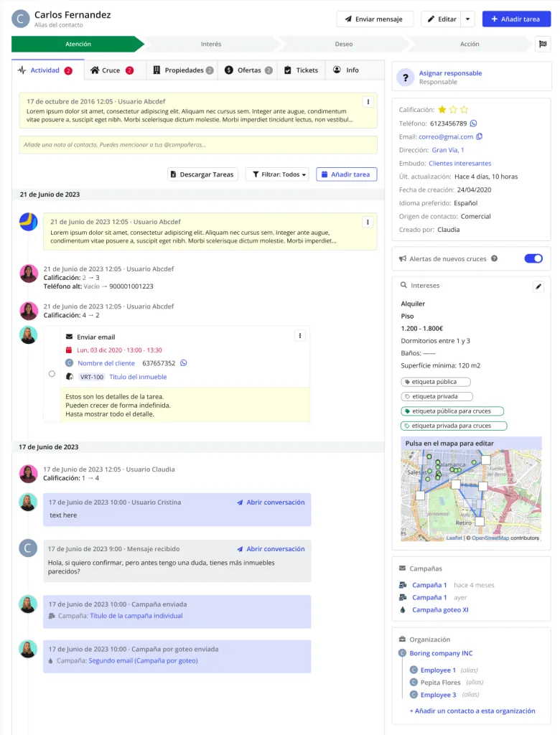Open Abrir conversación in Usuario Cristina message
The image size is (560, 735).
pyautogui.click(x=271, y=502)
